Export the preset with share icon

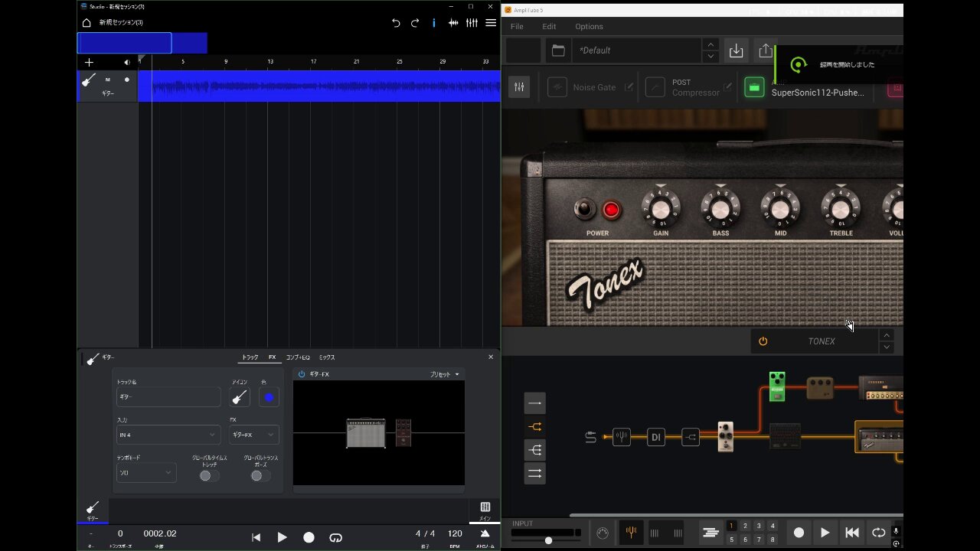(766, 51)
